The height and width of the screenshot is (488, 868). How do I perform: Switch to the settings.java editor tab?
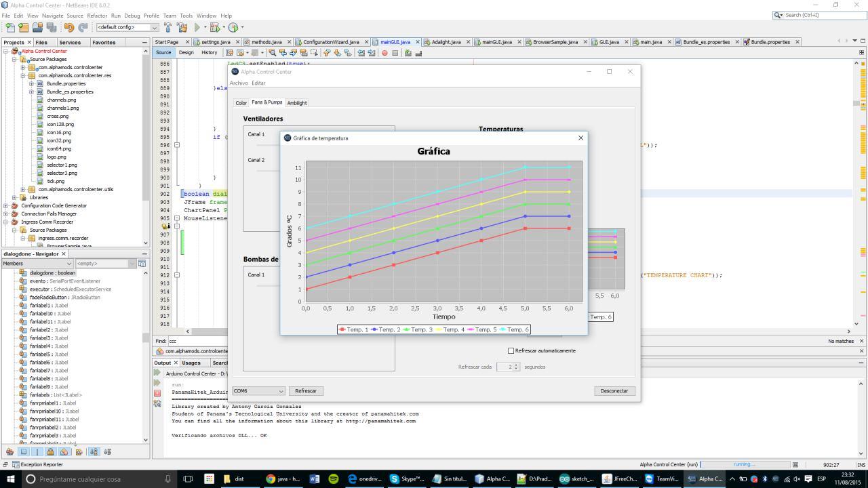(x=215, y=42)
